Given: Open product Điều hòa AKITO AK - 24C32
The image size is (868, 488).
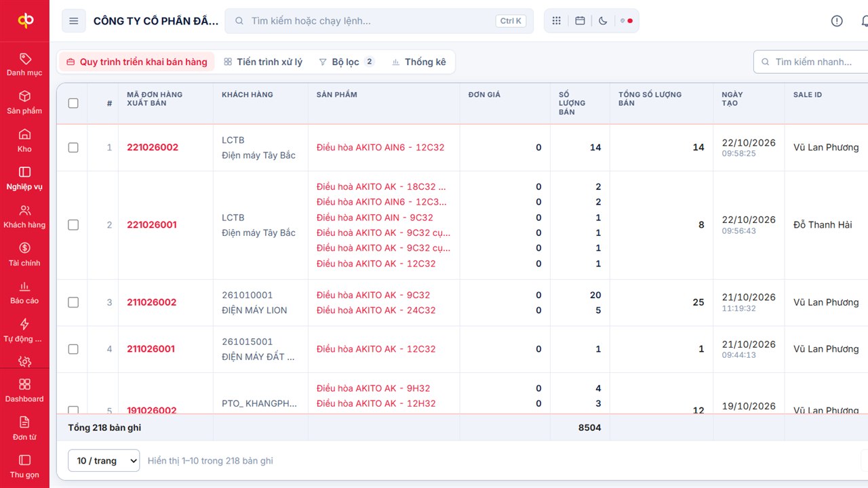Looking at the screenshot, I should pyautogui.click(x=376, y=310).
